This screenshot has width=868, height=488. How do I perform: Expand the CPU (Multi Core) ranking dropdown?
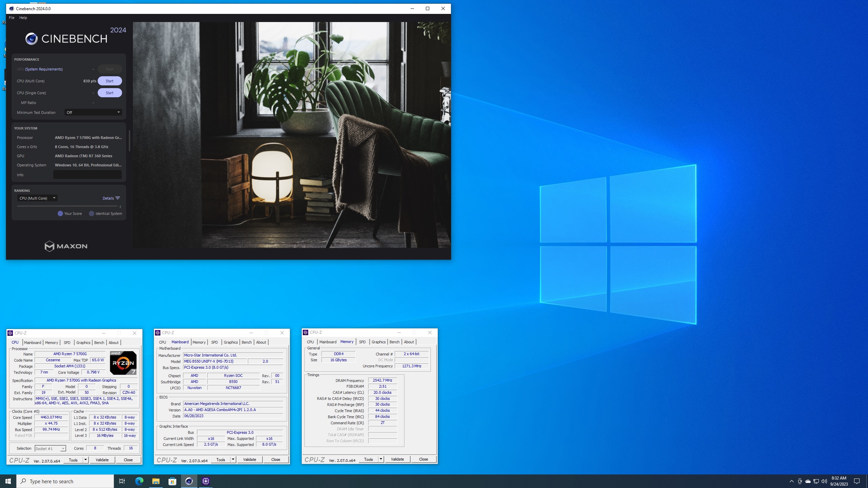(x=37, y=198)
